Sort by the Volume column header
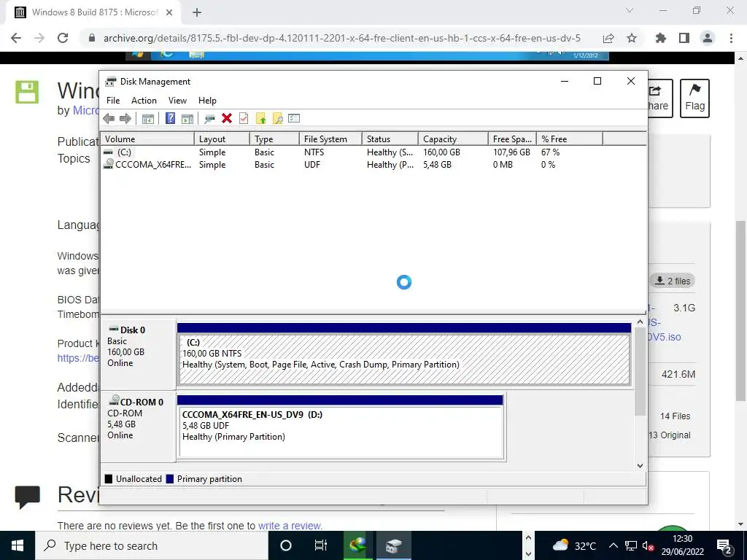The width and height of the screenshot is (747, 560). click(147, 139)
